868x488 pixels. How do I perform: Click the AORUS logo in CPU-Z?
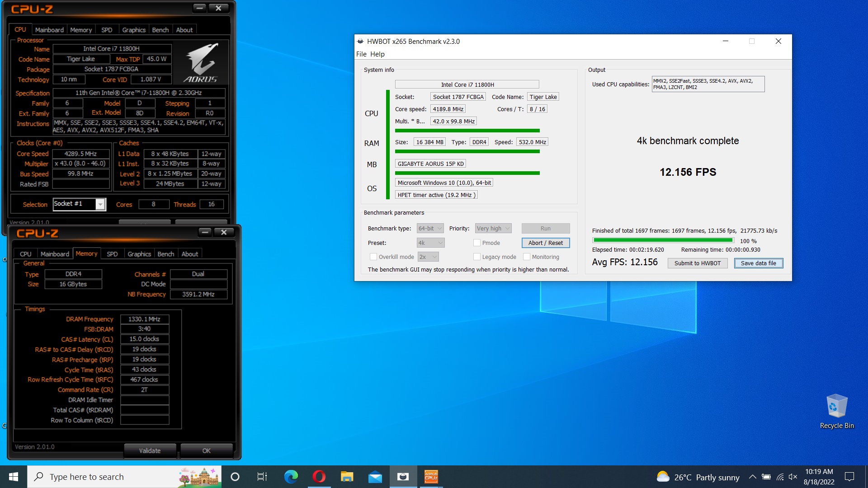tap(201, 63)
